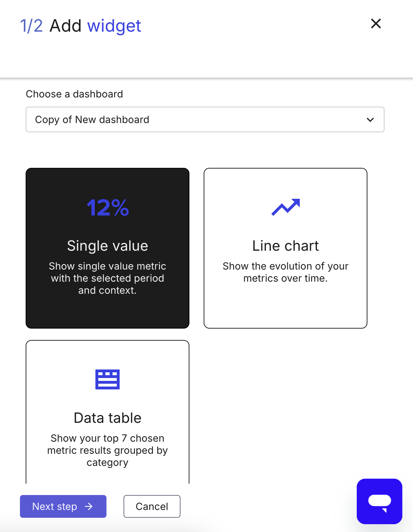Click the 1/2 step indicator

point(31,26)
